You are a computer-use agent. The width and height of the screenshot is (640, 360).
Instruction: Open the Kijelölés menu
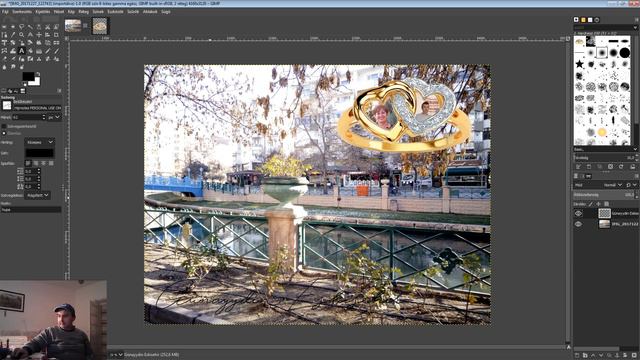[42, 12]
